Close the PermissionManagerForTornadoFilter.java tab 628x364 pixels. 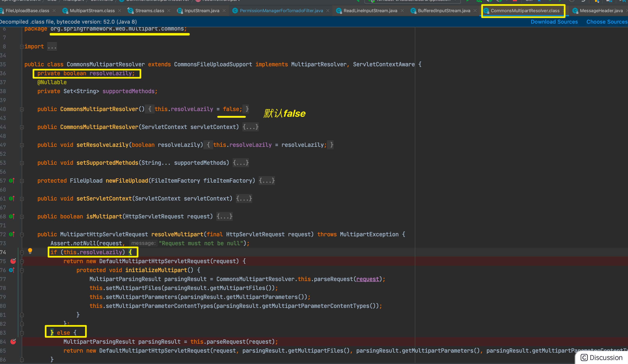pyautogui.click(x=328, y=11)
